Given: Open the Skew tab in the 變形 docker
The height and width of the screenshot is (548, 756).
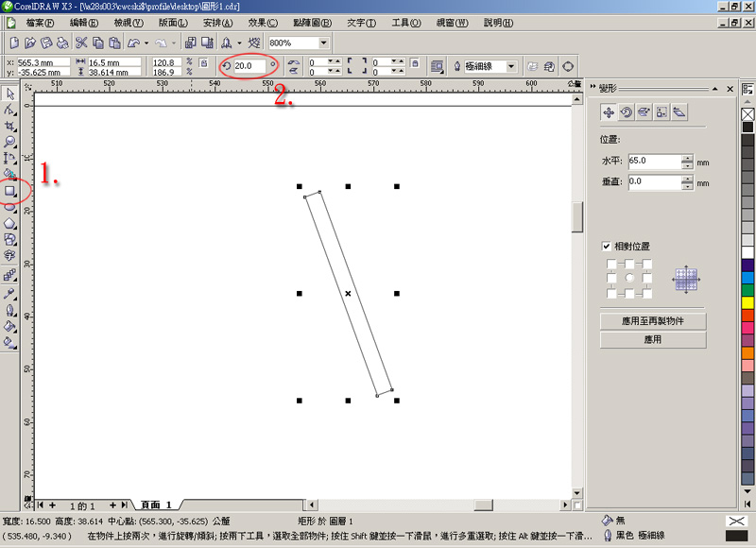Looking at the screenshot, I should 679,112.
